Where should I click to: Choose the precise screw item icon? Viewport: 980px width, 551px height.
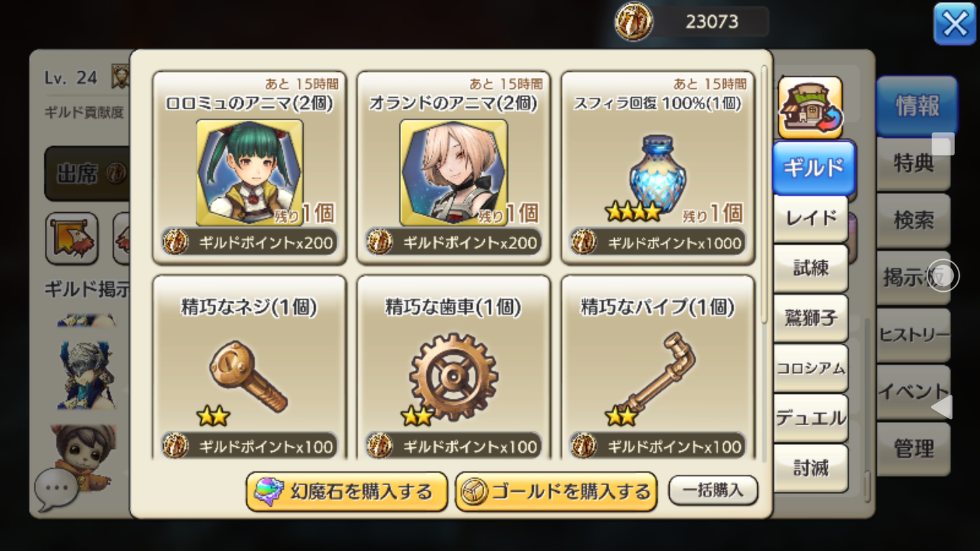click(x=249, y=375)
